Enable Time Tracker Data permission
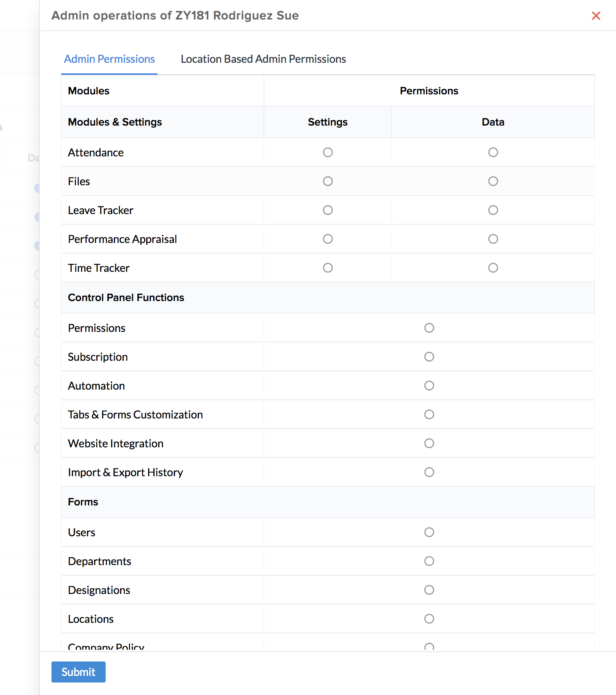616x695 pixels. click(493, 268)
